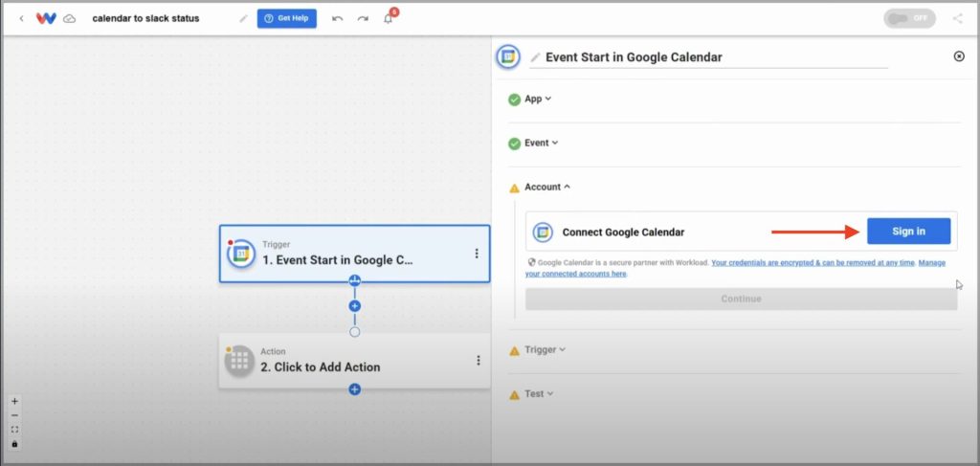
Task: Zoom out on the canvas
Action: [15, 415]
